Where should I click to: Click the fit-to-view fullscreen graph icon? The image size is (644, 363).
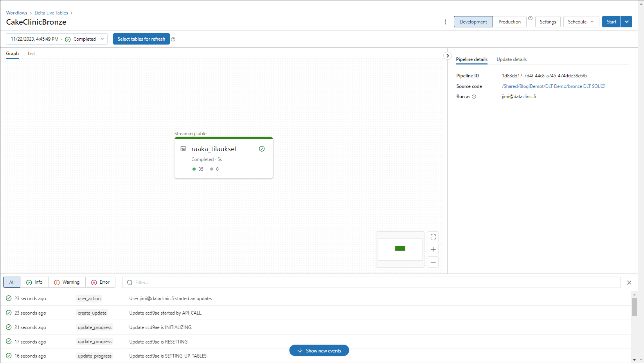433,237
